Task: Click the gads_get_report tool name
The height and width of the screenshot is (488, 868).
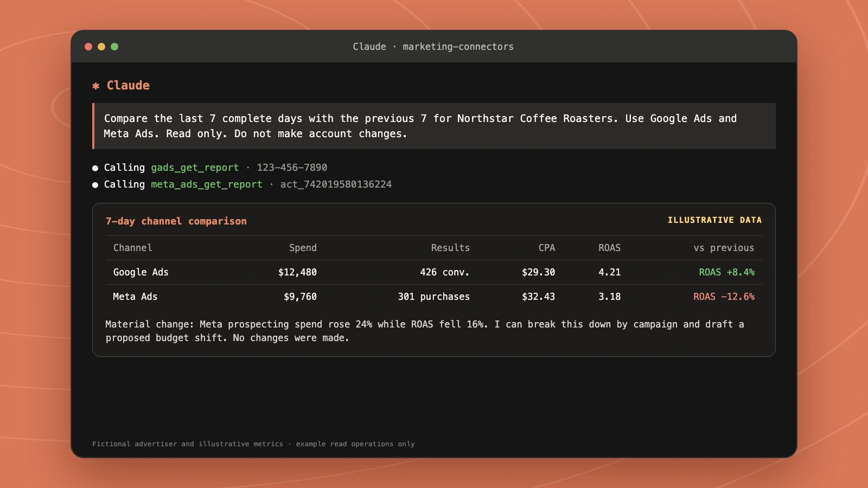Action: click(x=195, y=168)
